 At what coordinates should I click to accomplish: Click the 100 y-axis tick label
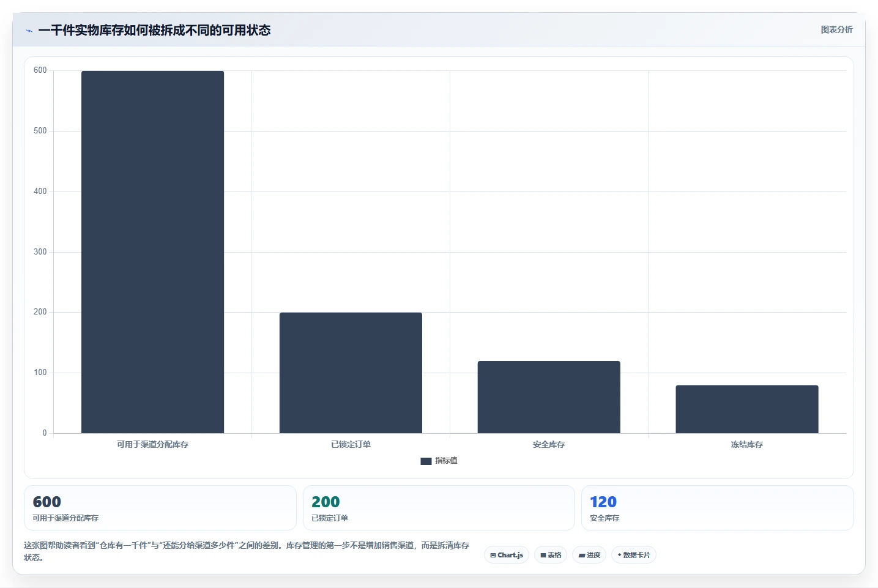tap(40, 373)
